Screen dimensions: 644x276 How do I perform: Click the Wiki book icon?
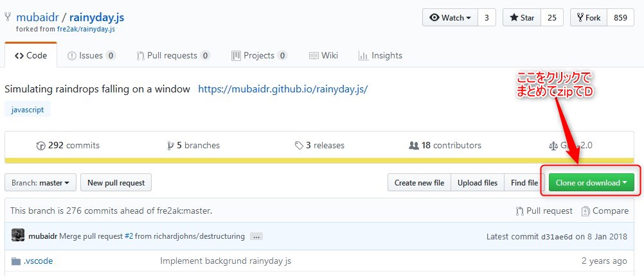(314, 55)
